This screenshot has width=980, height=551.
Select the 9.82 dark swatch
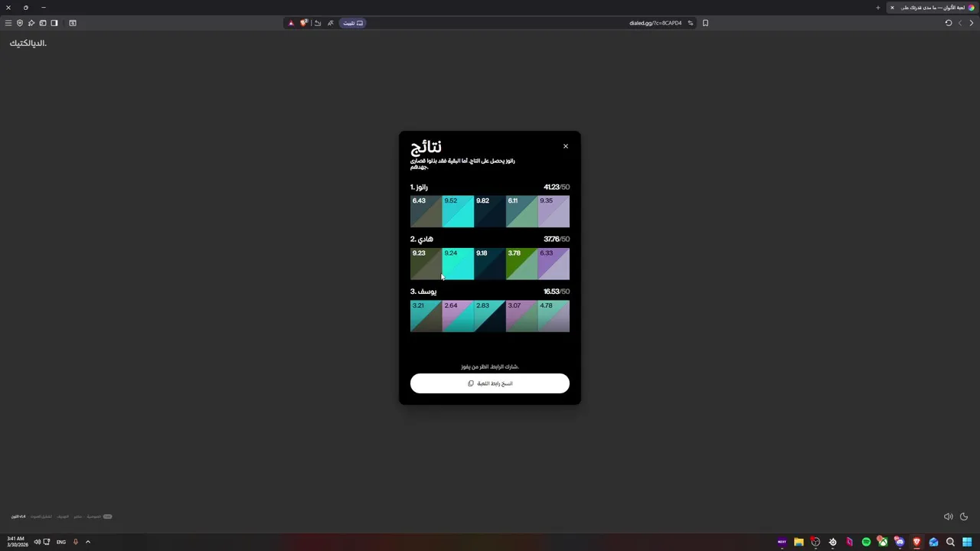pyautogui.click(x=490, y=211)
